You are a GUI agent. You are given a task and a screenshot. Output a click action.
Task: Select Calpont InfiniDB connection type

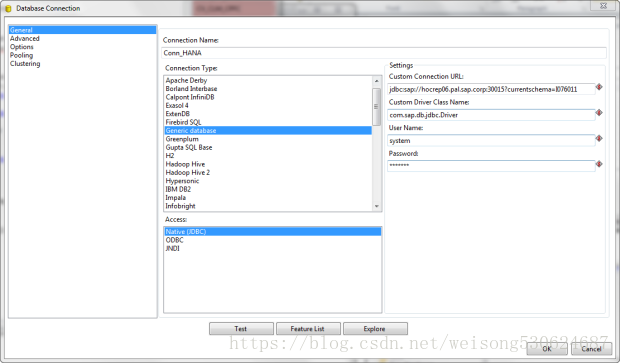268,97
